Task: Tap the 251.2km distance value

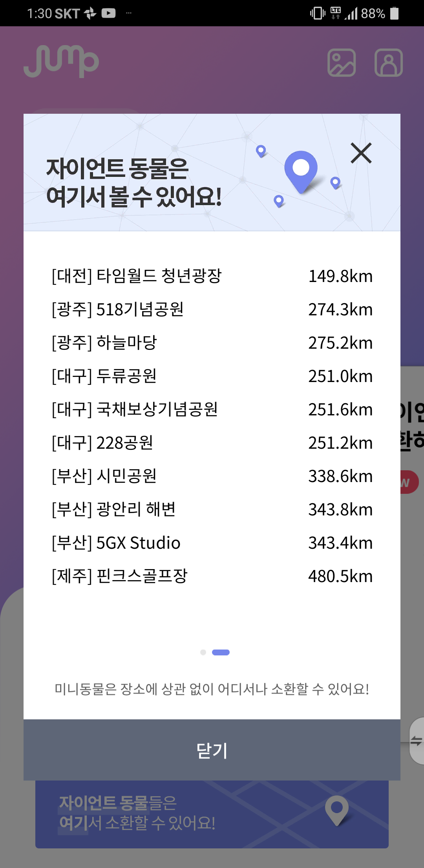Action: [x=340, y=443]
